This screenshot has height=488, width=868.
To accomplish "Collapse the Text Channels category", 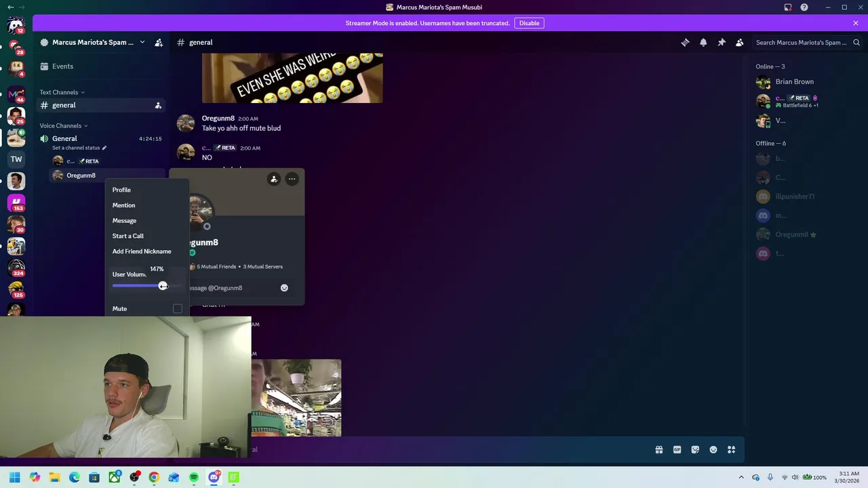I will point(62,92).
